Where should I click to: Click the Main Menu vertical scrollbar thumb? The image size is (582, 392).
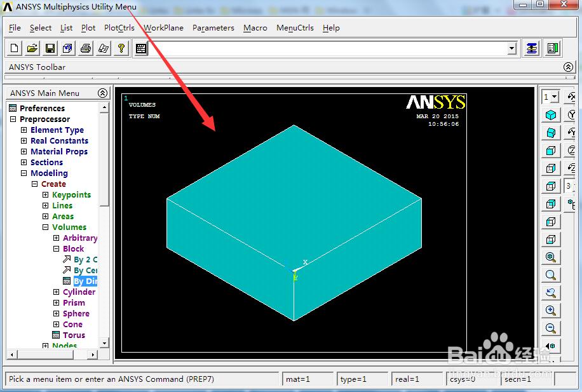click(105, 159)
